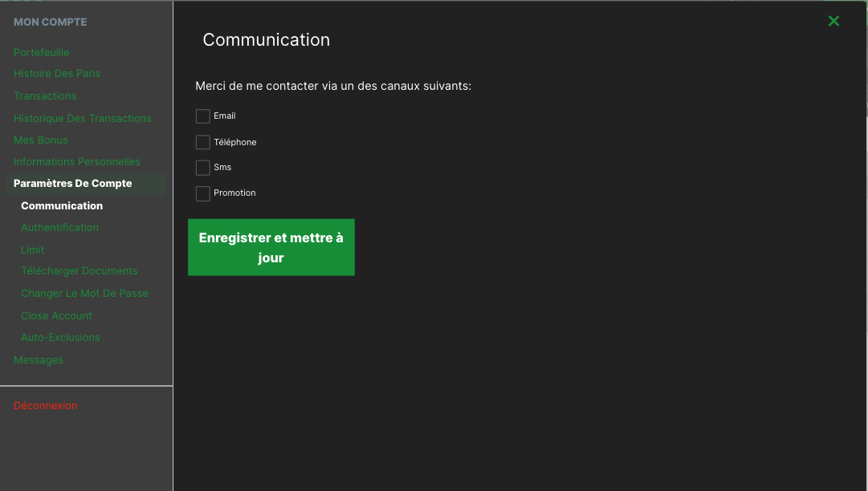Image resolution: width=868 pixels, height=491 pixels.
Task: Tick the Téléphone checkbox
Action: click(x=203, y=143)
